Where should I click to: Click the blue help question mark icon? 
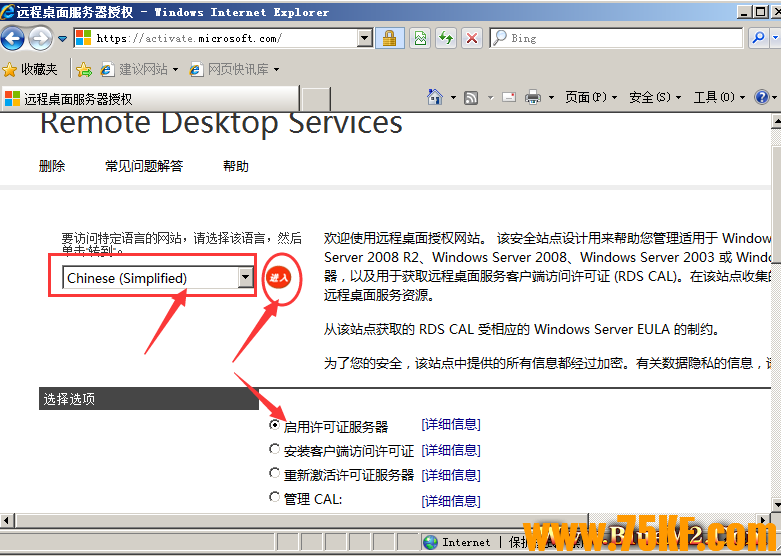click(x=762, y=97)
